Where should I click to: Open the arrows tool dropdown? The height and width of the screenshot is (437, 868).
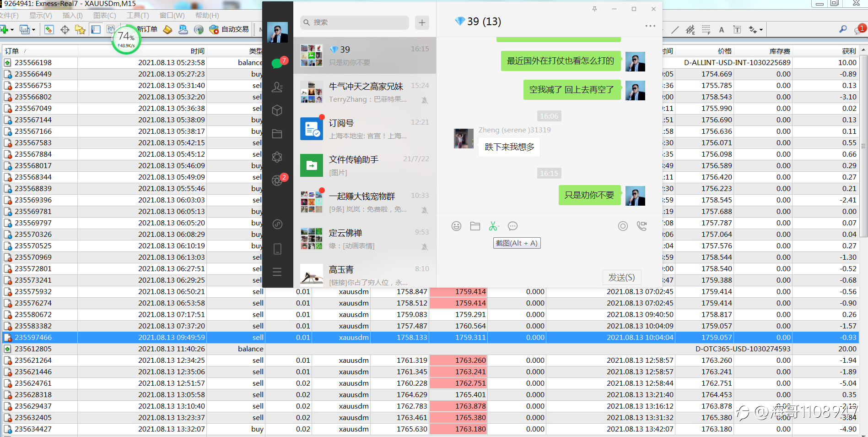click(x=761, y=30)
